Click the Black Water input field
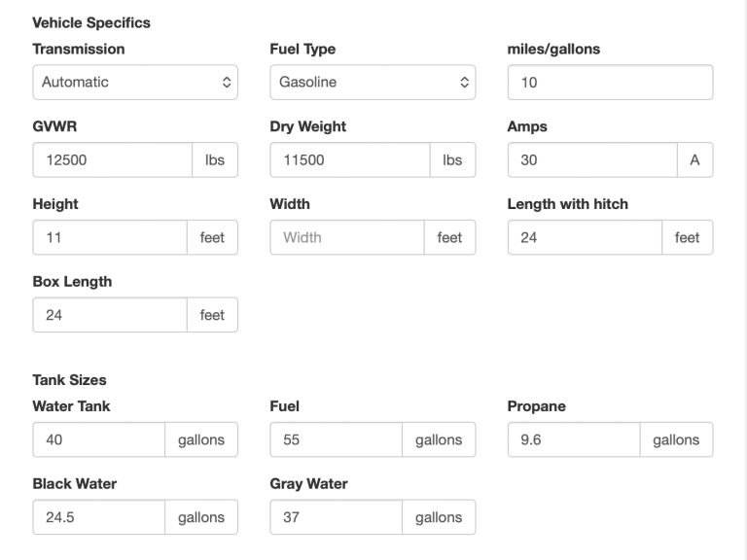The height and width of the screenshot is (560, 747). [x=98, y=517]
